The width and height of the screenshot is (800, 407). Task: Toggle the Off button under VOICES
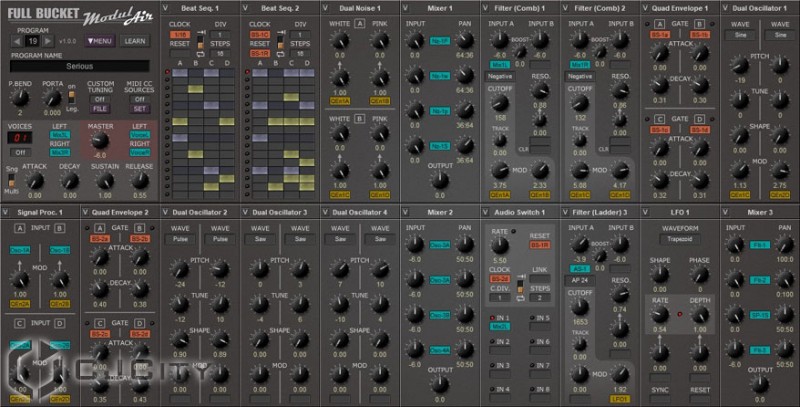pos(20,152)
